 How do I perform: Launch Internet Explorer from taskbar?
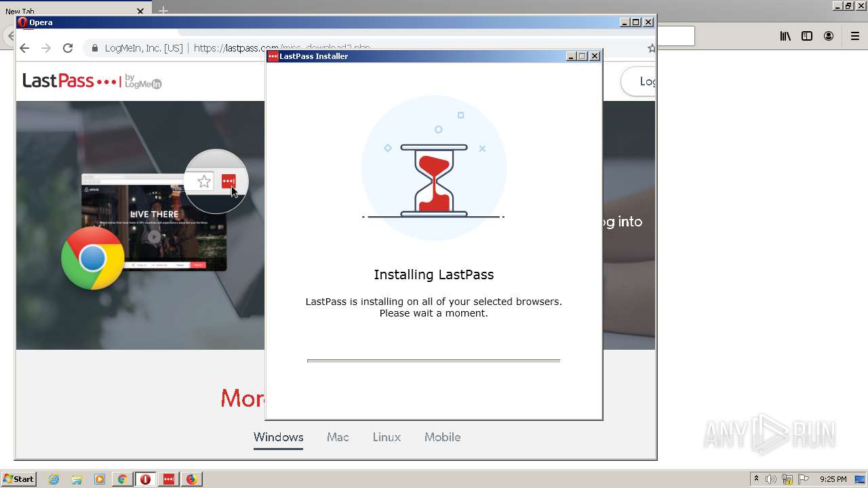click(54, 479)
